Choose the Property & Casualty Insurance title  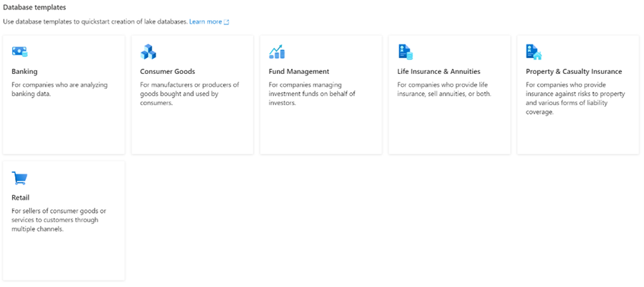point(574,72)
